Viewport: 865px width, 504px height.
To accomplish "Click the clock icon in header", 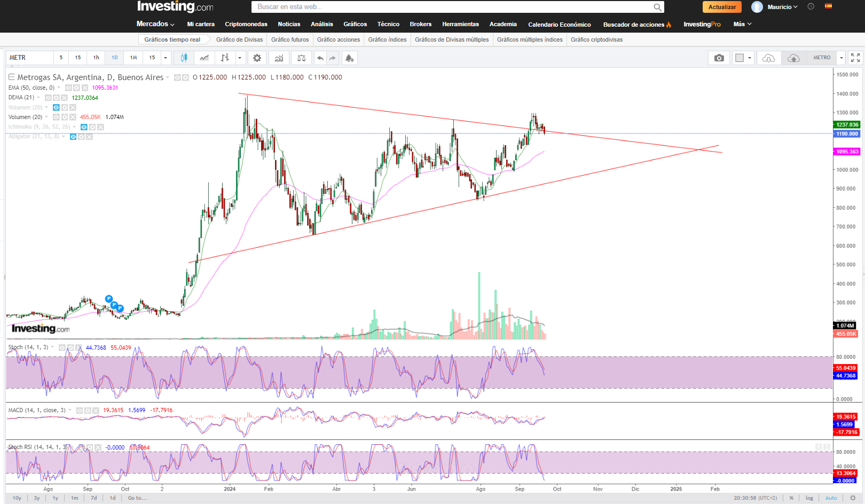I will click(x=811, y=6).
